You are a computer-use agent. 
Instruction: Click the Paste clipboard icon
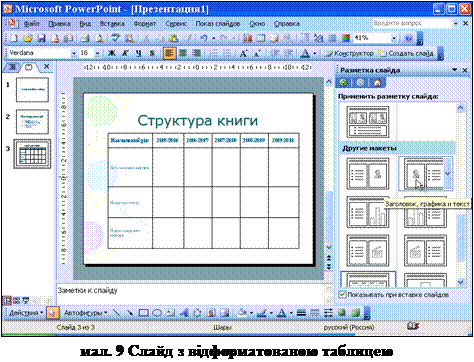[x=174, y=38]
